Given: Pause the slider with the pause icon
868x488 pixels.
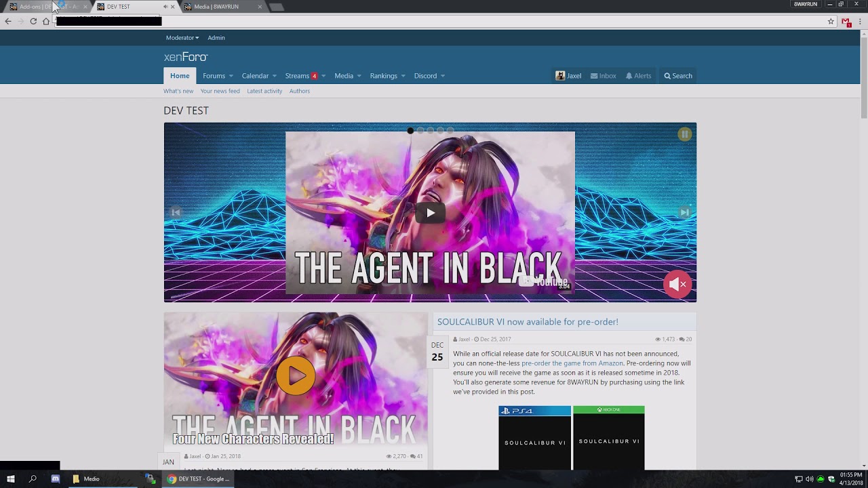Looking at the screenshot, I should click(684, 134).
